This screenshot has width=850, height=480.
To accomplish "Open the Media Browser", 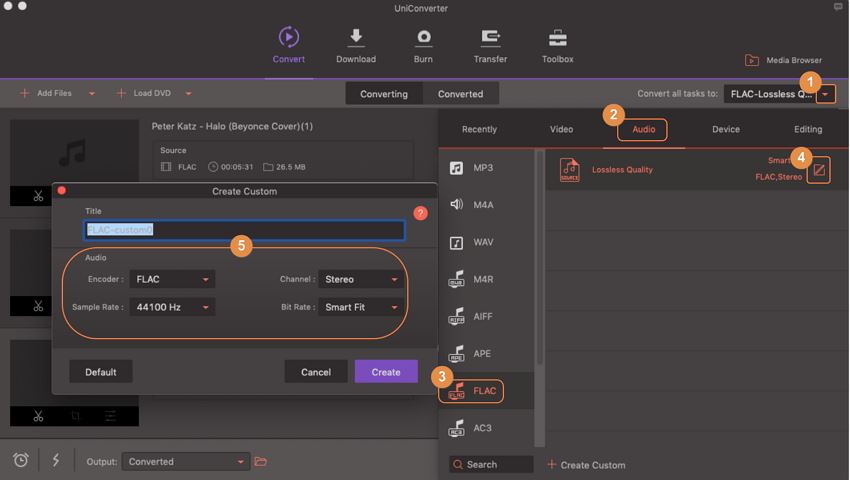I will coord(783,60).
